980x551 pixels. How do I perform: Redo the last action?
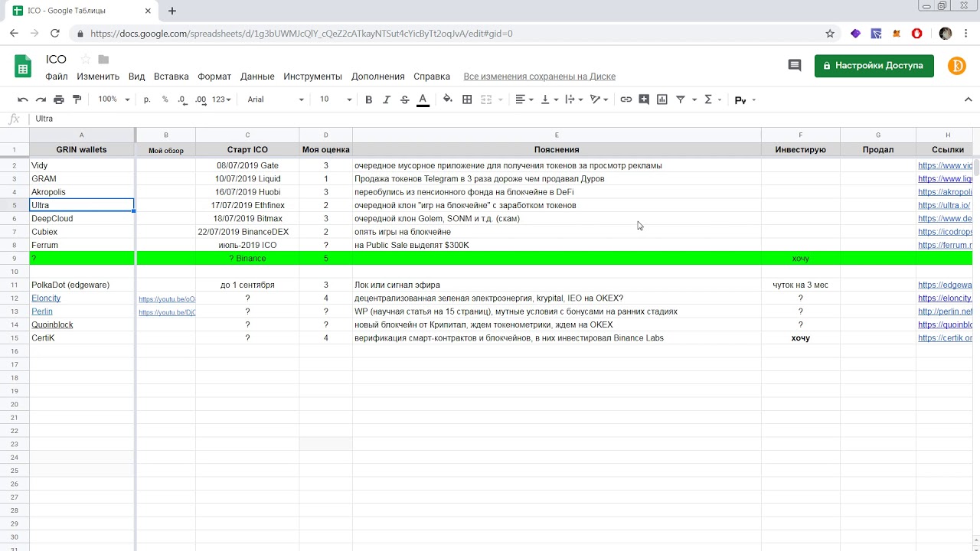click(x=41, y=99)
